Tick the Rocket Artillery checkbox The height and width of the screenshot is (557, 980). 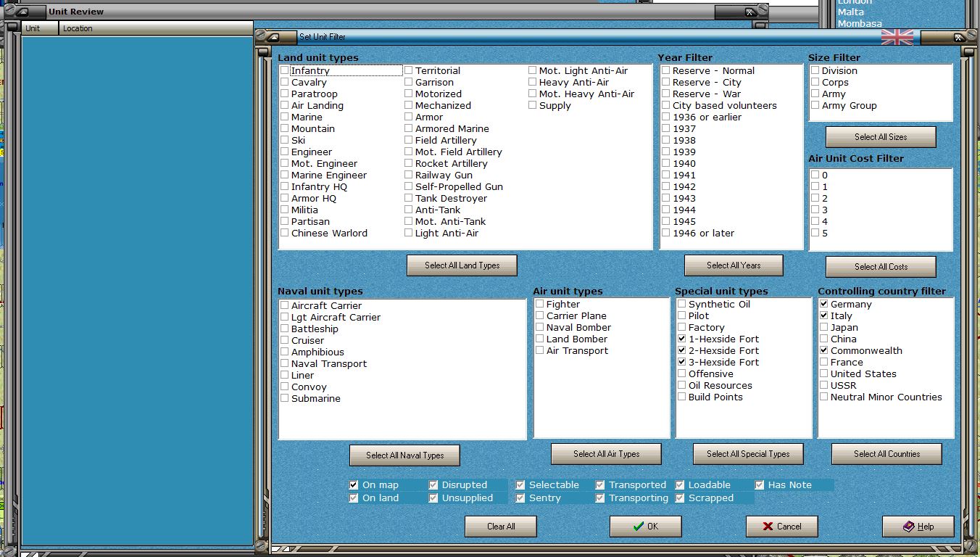pos(409,163)
